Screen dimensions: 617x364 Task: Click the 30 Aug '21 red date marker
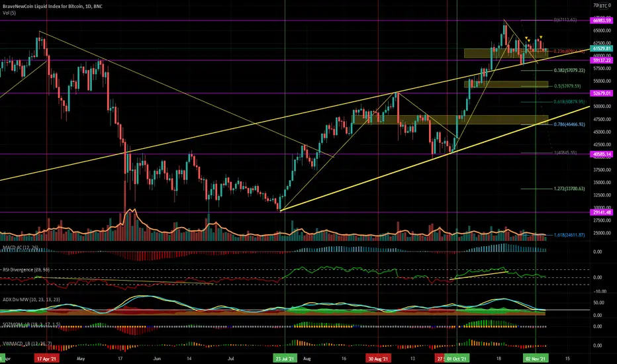378,359
